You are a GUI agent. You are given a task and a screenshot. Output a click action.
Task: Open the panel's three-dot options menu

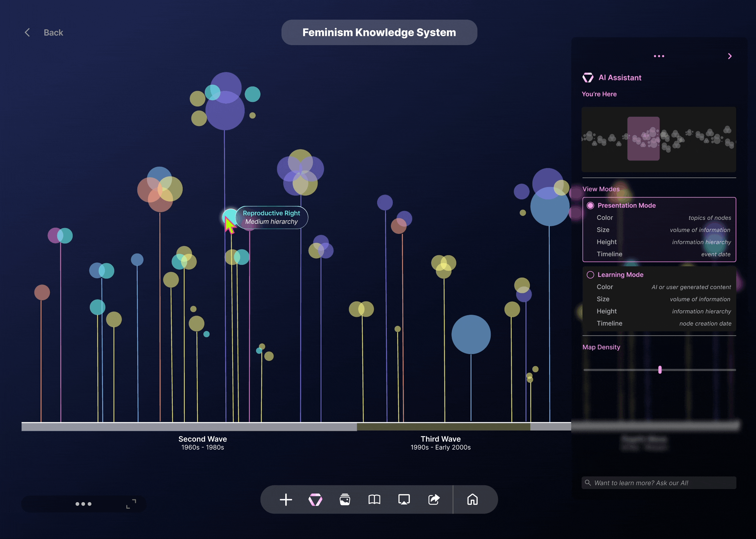pos(659,56)
